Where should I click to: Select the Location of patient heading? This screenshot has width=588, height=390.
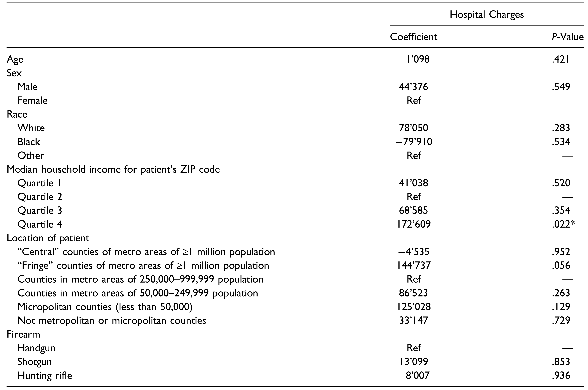click(x=48, y=238)
